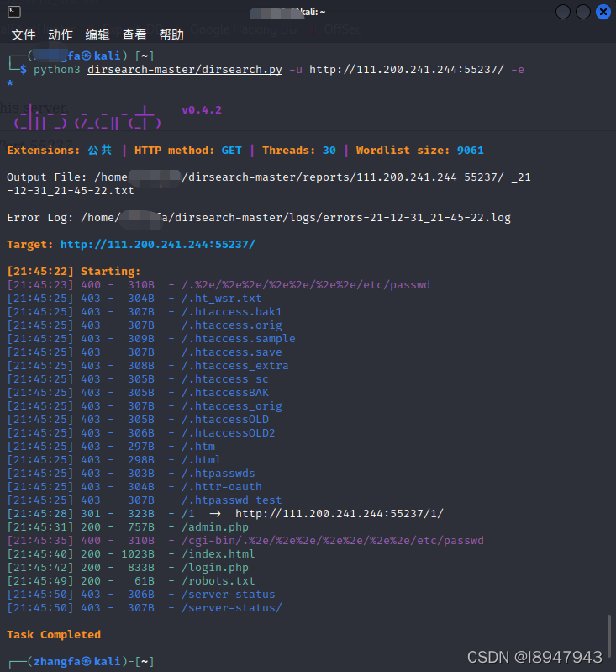Click the bottom zhangfa㉿kali prompt
Viewport: 616px width, 672px height.
tap(81, 662)
